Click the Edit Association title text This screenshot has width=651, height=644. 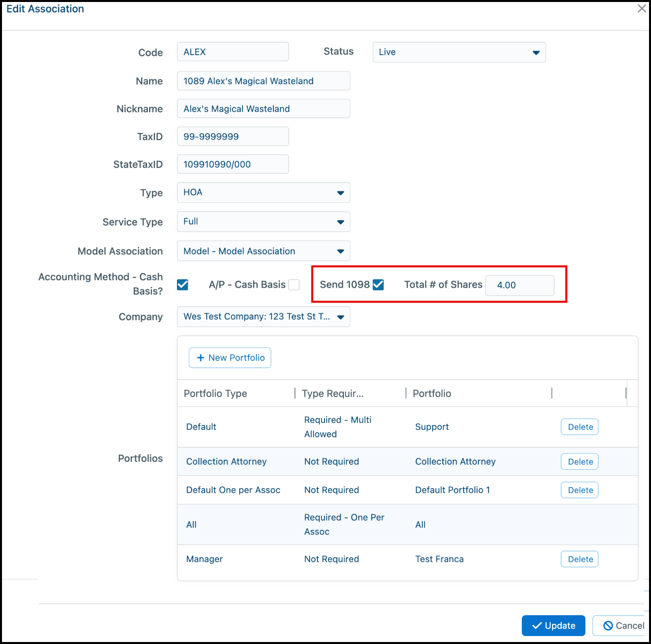(x=45, y=9)
